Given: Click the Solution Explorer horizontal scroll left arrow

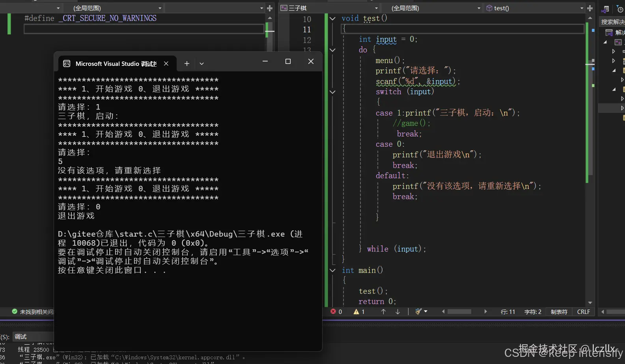Looking at the screenshot, I should pyautogui.click(x=603, y=312).
